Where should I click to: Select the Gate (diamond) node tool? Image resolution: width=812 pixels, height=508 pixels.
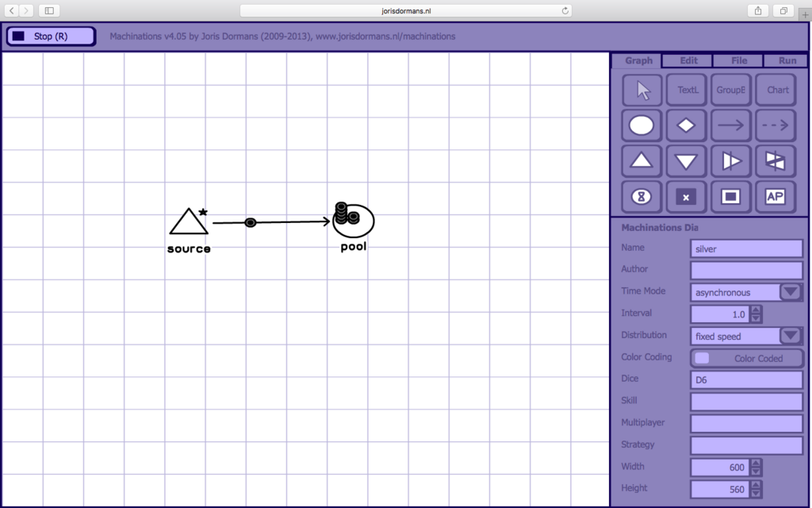pos(686,125)
